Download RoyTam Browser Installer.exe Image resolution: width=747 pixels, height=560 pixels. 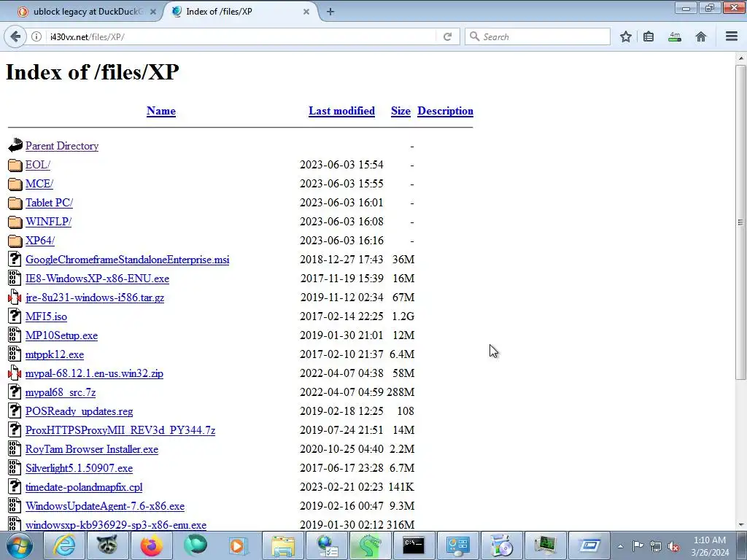point(91,449)
